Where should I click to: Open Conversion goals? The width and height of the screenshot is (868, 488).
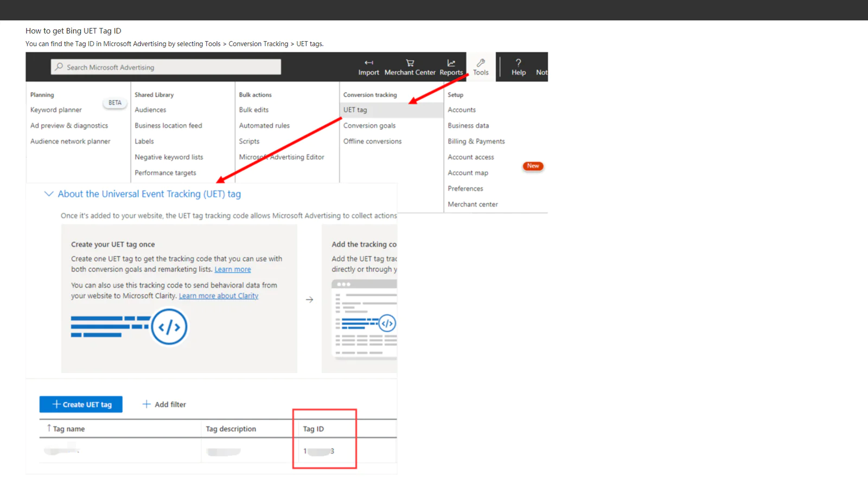tap(369, 125)
